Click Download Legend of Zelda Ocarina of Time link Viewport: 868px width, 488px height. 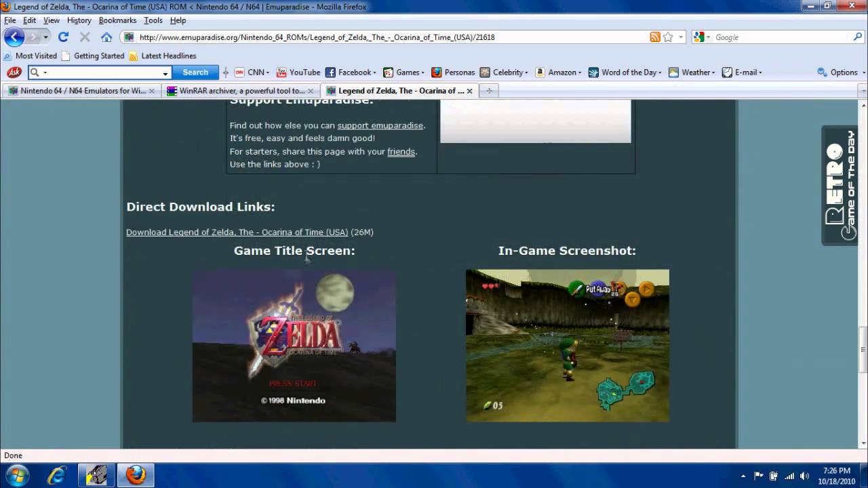tap(237, 232)
